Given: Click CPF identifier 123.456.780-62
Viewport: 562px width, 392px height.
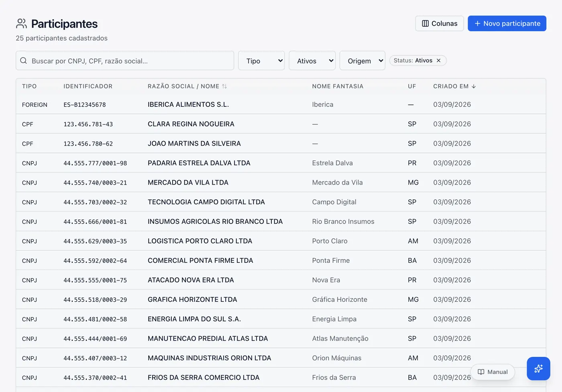Looking at the screenshot, I should 88,144.
